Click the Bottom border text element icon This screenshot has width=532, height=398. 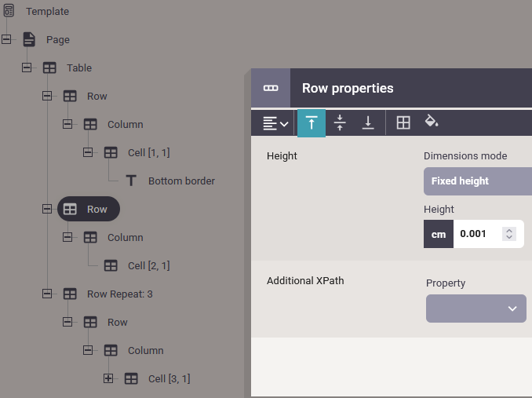(131, 181)
